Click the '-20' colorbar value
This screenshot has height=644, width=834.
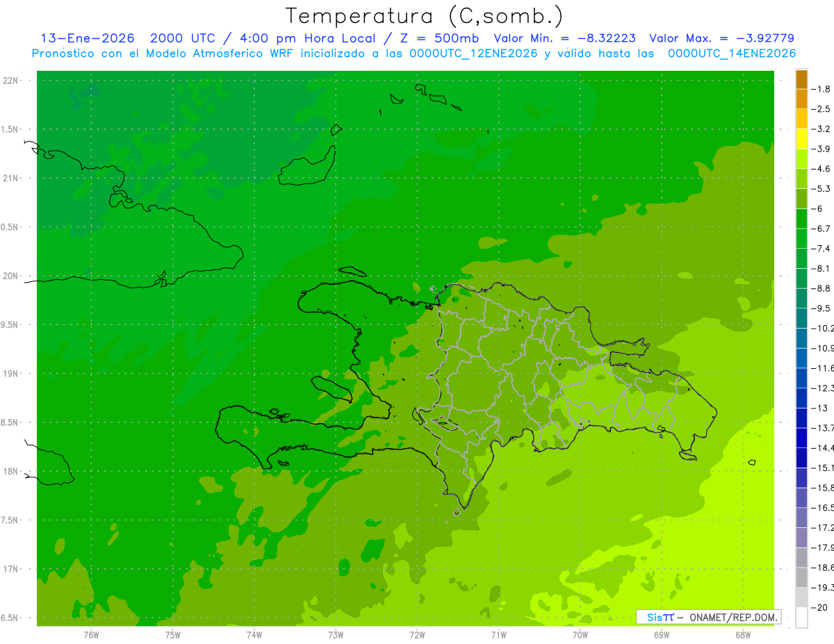[819, 607]
